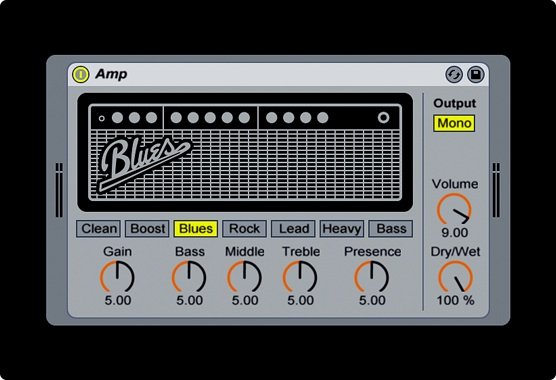Image resolution: width=556 pixels, height=380 pixels.
Task: Switch to the Rock amp model
Action: (244, 229)
